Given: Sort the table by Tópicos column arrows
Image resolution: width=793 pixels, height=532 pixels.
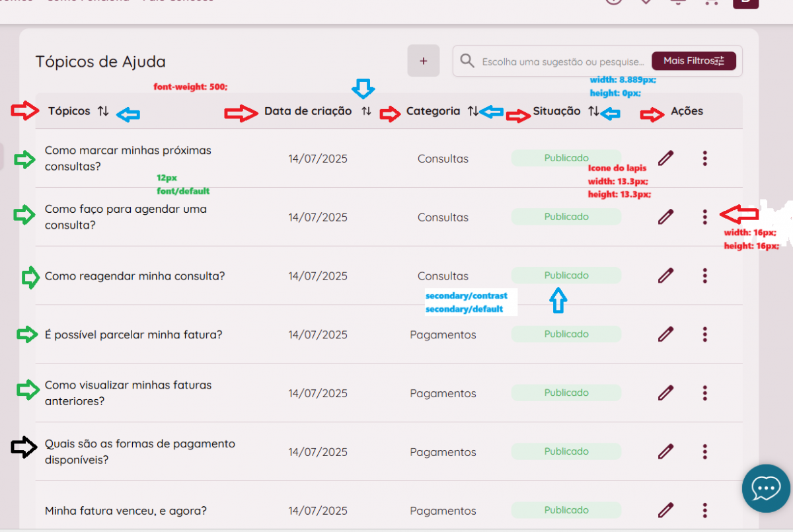Looking at the screenshot, I should point(103,111).
